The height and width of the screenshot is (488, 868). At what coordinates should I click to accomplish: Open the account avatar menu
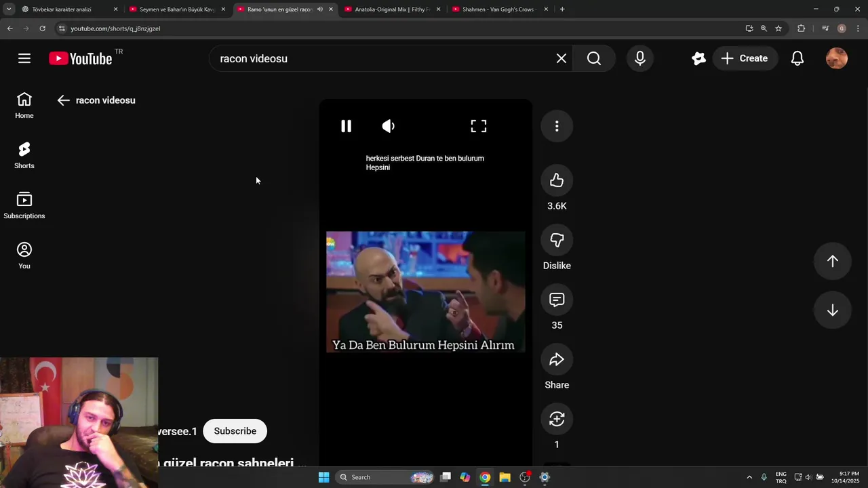point(837,58)
